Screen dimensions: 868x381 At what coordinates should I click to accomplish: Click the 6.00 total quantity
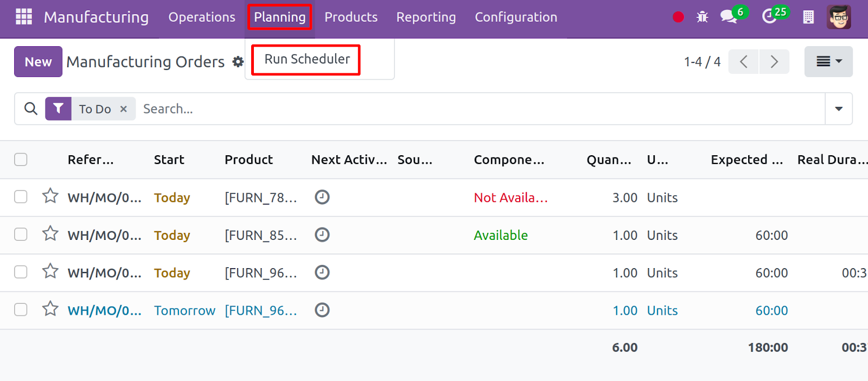pos(625,347)
